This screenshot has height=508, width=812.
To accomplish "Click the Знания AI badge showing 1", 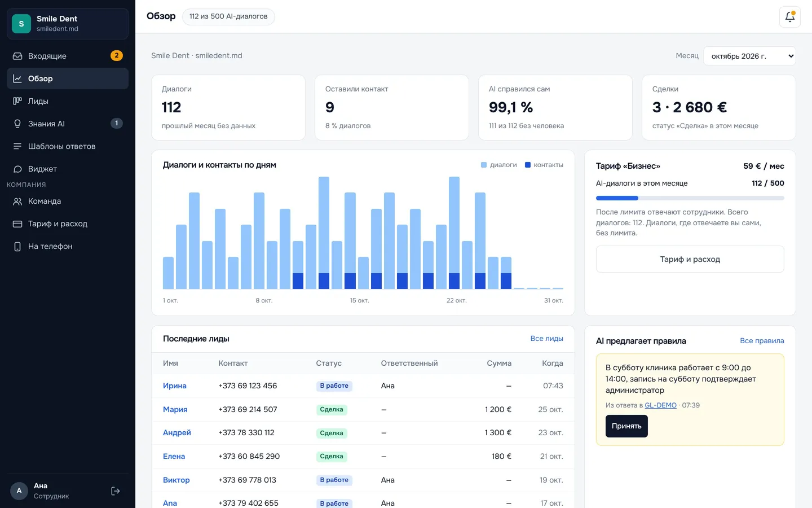I will [117, 123].
